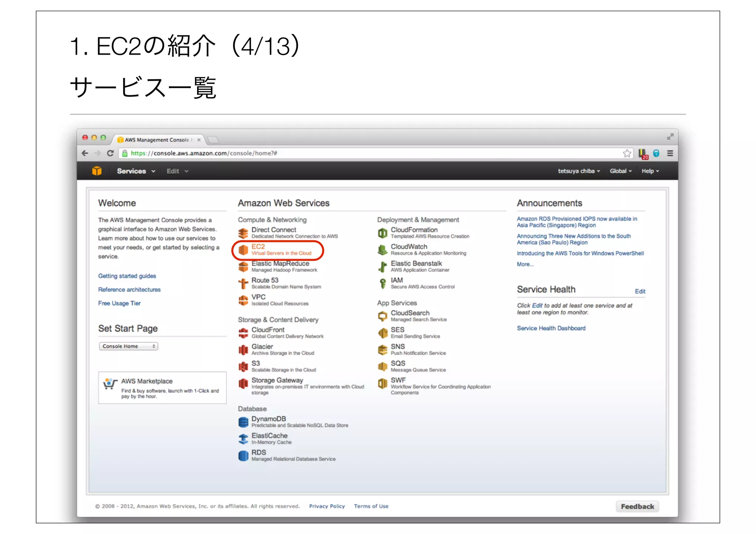Open the RDS database icon
Viewport: 756px width, 534px height.
click(x=243, y=456)
